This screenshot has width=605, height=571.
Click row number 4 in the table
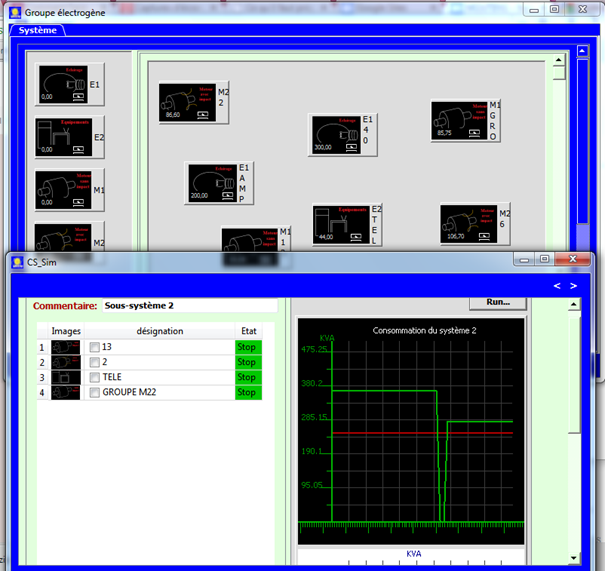point(42,393)
